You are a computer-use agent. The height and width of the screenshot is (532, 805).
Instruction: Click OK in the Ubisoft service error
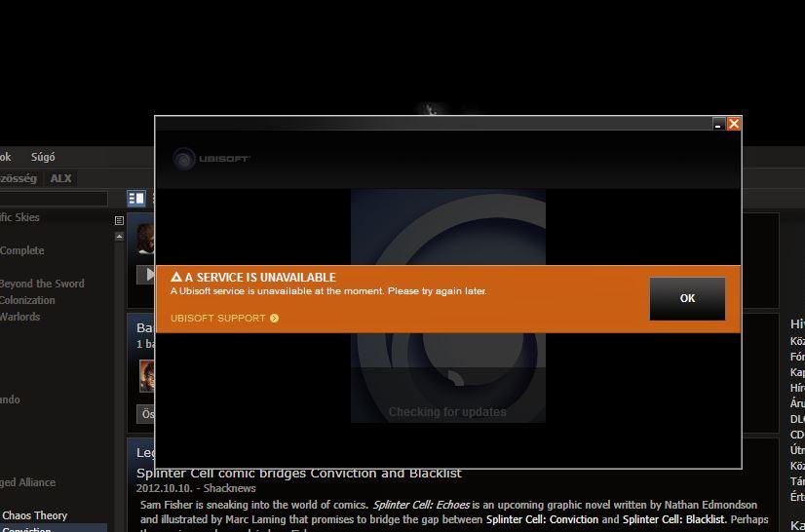coord(687,298)
